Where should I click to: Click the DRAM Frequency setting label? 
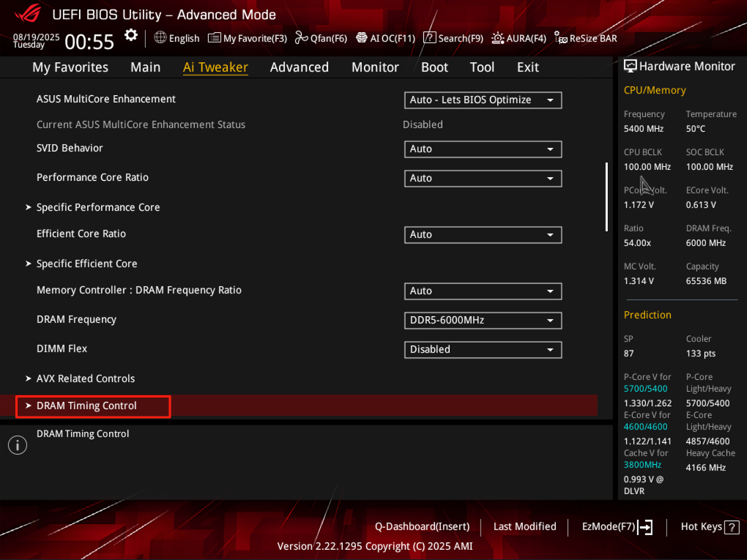click(x=76, y=319)
